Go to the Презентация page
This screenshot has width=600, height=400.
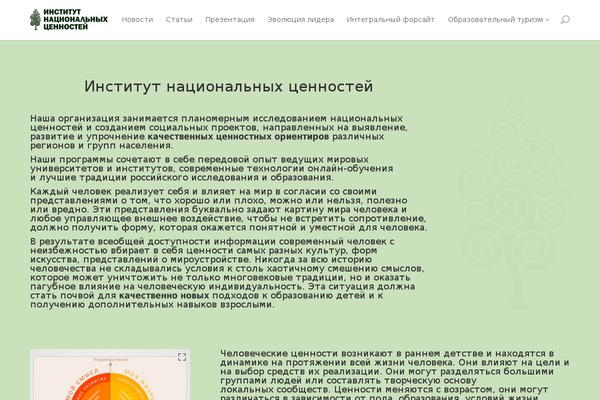click(x=230, y=20)
